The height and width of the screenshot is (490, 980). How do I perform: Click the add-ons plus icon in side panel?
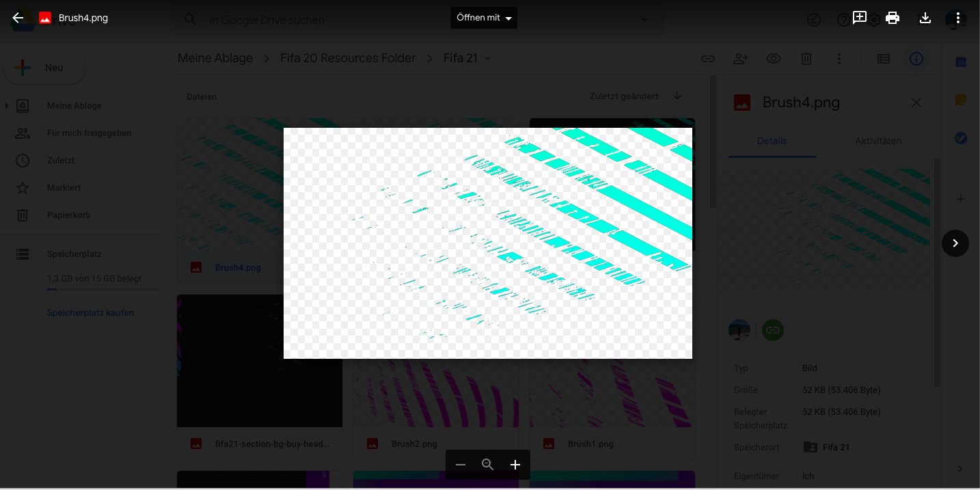pyautogui.click(x=961, y=199)
